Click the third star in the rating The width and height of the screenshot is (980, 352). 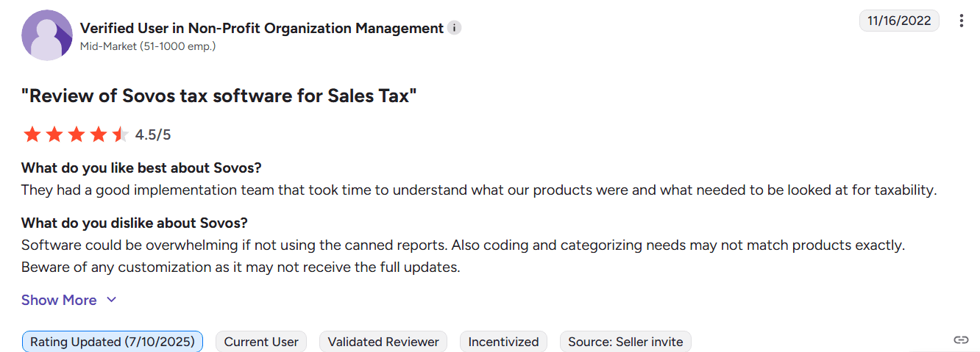pyautogui.click(x=76, y=134)
